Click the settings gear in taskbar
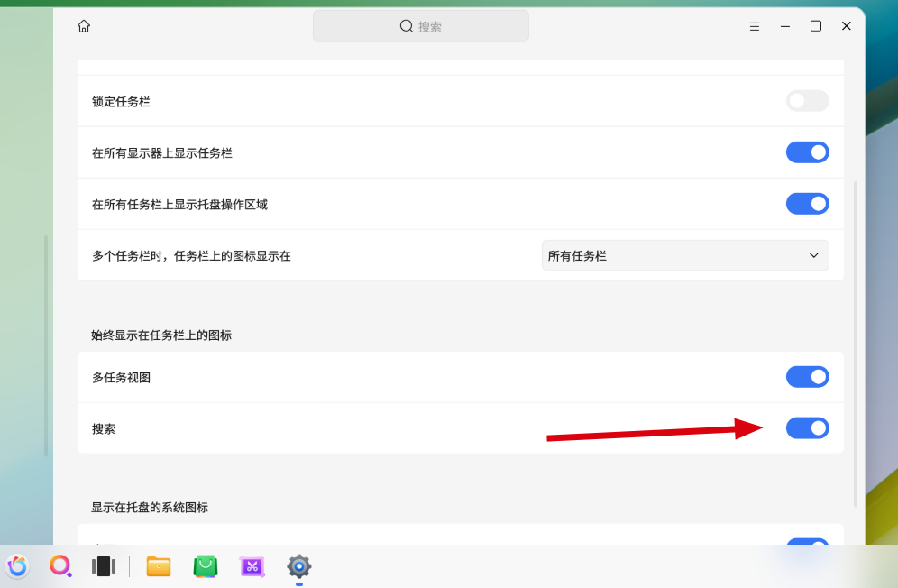This screenshot has height=588, width=898. click(x=299, y=566)
